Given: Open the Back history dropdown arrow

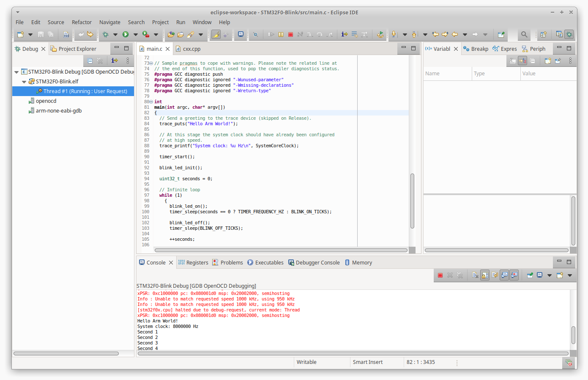Looking at the screenshot, I should tap(465, 34).
